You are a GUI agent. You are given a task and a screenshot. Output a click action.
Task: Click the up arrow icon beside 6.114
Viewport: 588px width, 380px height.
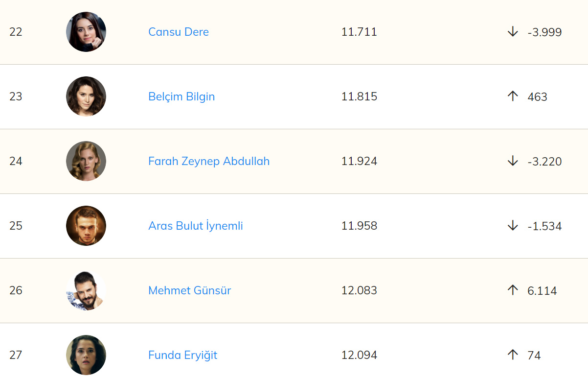512,290
